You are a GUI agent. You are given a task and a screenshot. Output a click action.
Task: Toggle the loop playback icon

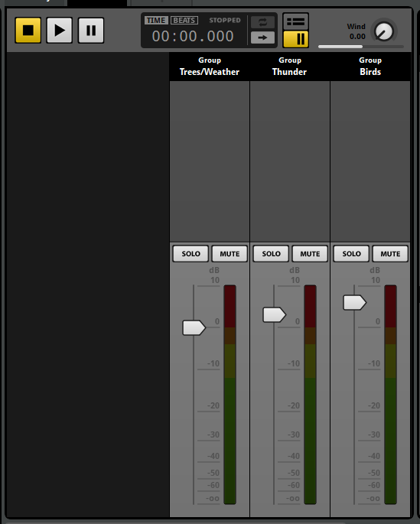click(262, 22)
